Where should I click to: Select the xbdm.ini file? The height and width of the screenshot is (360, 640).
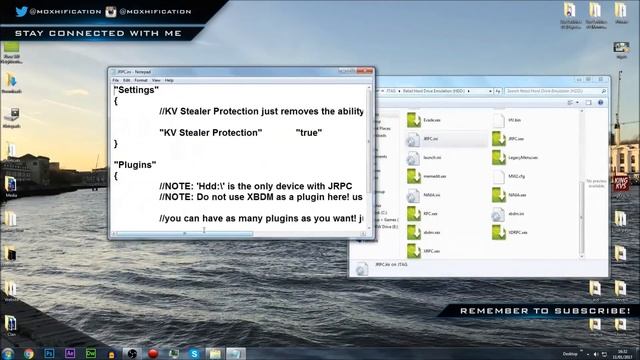pos(509,214)
